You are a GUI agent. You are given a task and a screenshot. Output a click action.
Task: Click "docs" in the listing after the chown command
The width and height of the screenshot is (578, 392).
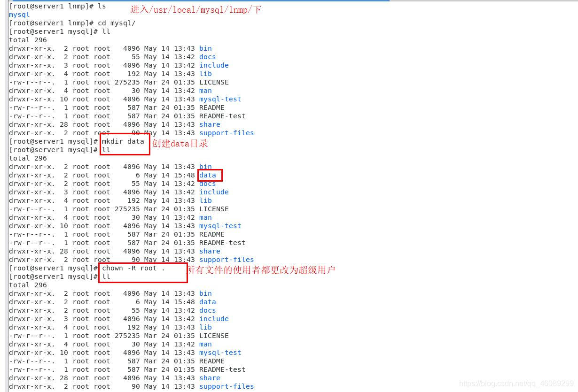pyautogui.click(x=208, y=310)
